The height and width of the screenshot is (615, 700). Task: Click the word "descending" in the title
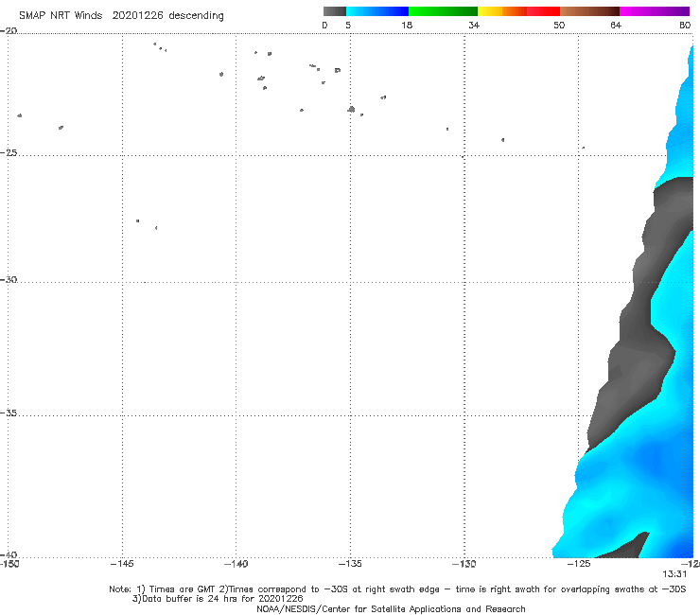pos(196,16)
